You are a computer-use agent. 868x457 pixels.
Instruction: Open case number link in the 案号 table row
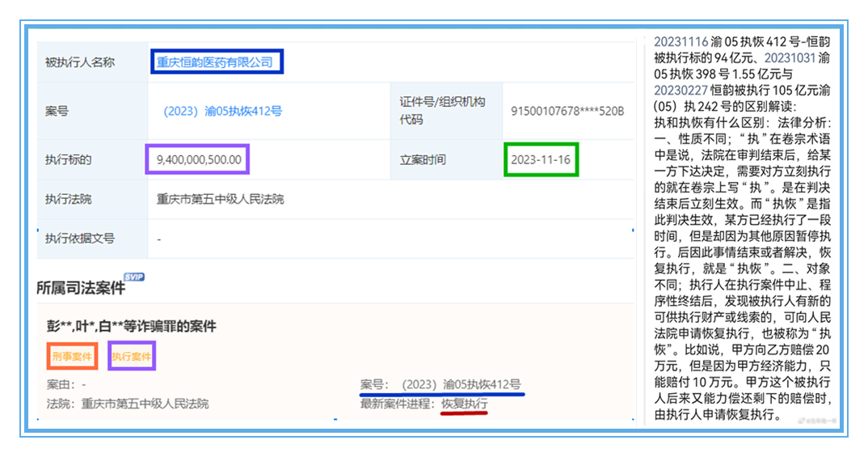222,112
